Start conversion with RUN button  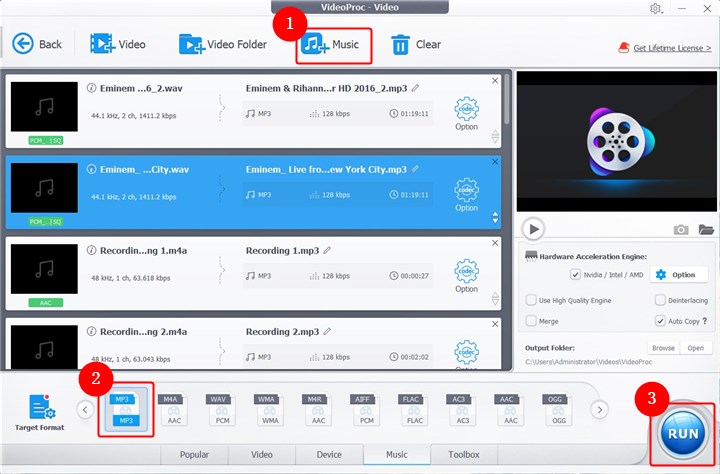tap(683, 433)
